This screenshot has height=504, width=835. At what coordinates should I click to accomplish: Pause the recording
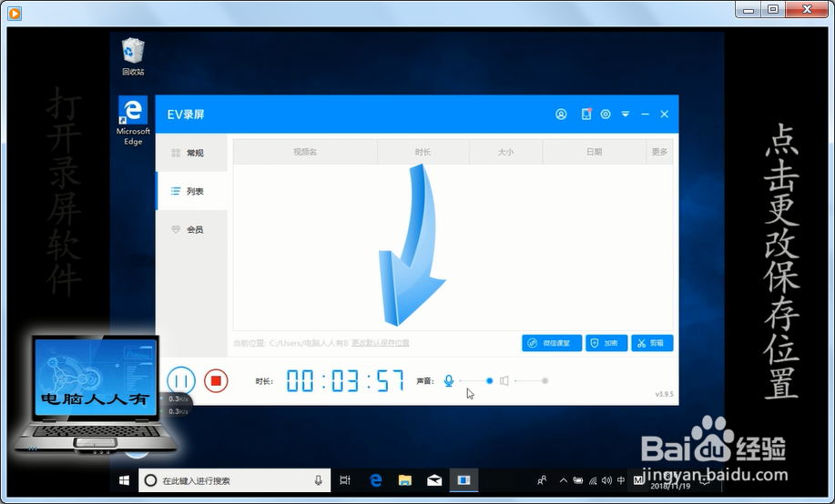[x=181, y=381]
